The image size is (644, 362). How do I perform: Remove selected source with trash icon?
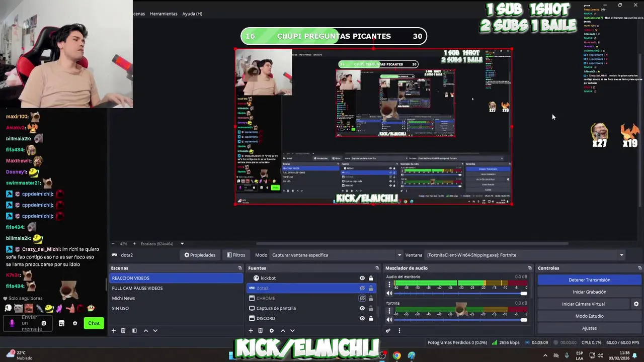click(260, 331)
